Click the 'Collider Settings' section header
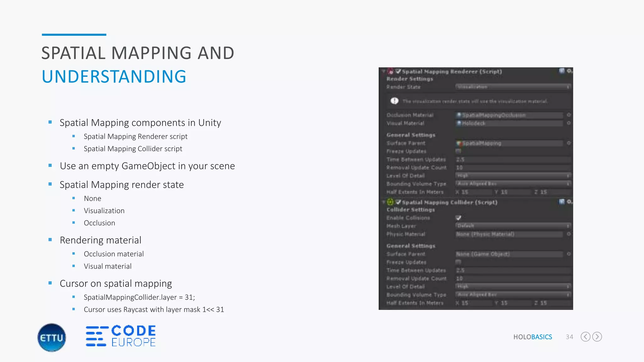The image size is (644, 362). 411,210
